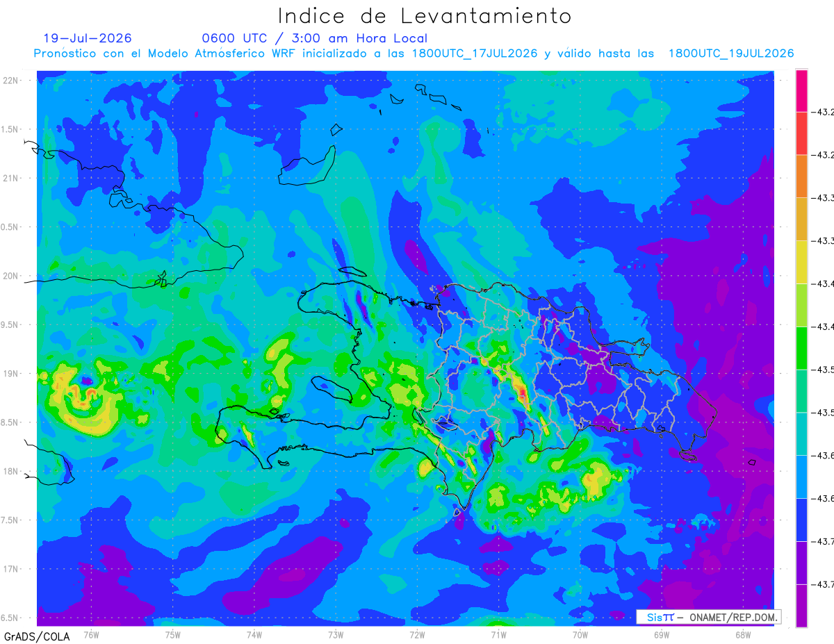The height and width of the screenshot is (644, 834).
Task: Pick the cyan-turquoise swatch on the color scale
Action: point(801,434)
